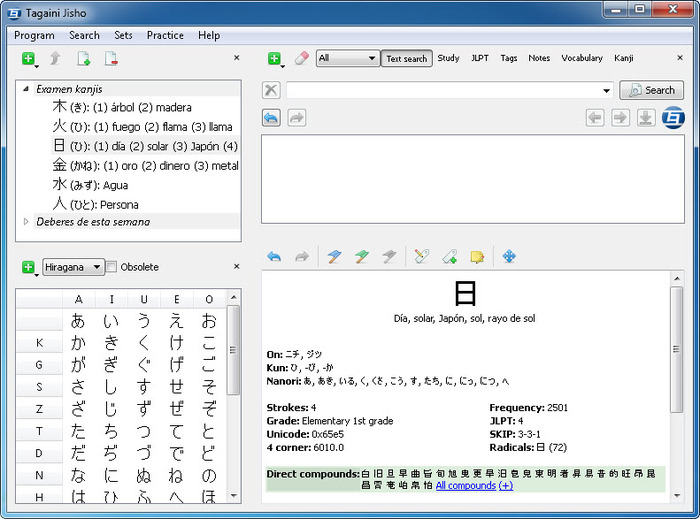Click the round blue Tagaini logo icon
This screenshot has width=700, height=519.
click(673, 118)
